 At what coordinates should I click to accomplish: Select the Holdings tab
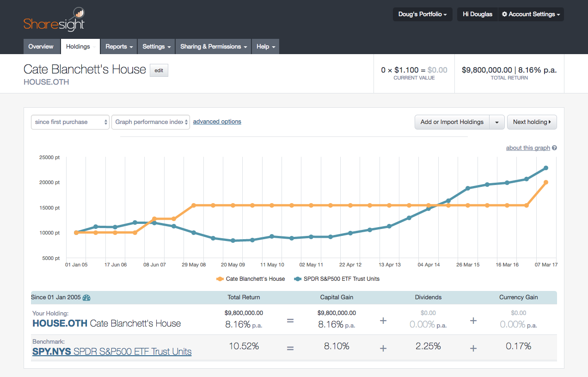coord(80,46)
